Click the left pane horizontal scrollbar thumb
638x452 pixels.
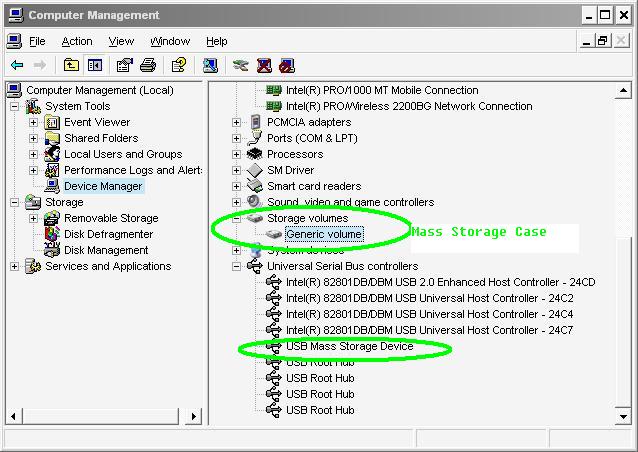[101, 416]
